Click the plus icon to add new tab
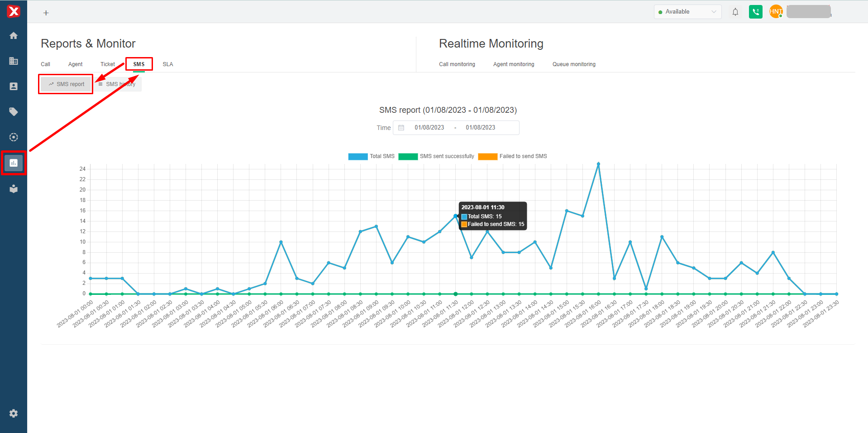Screen dimensions: 868x433 [46, 13]
